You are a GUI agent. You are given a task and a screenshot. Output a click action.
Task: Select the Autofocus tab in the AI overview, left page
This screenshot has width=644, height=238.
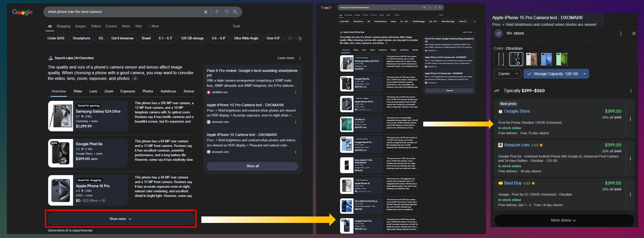[x=168, y=91]
